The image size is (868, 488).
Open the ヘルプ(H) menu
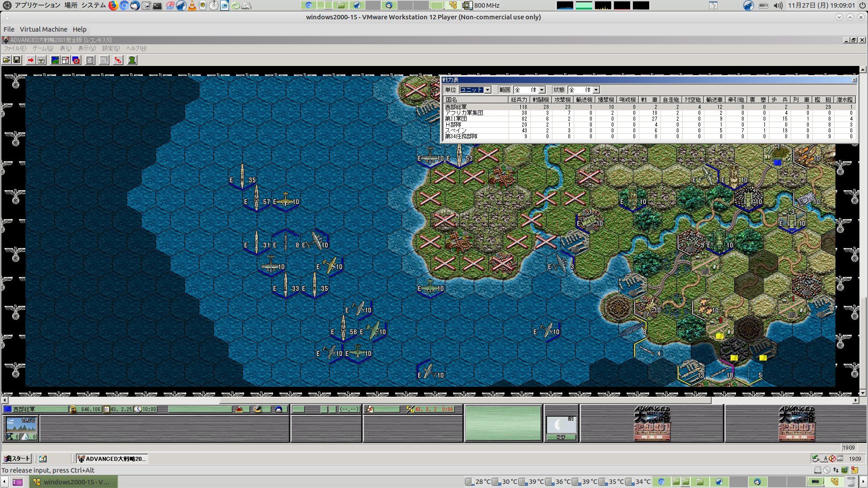pyautogui.click(x=136, y=48)
